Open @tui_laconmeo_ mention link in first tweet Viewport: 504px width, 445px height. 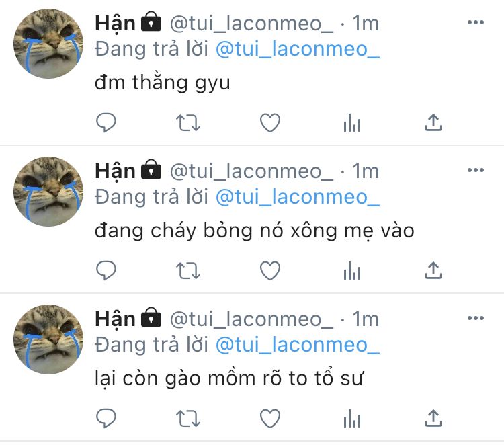click(297, 50)
